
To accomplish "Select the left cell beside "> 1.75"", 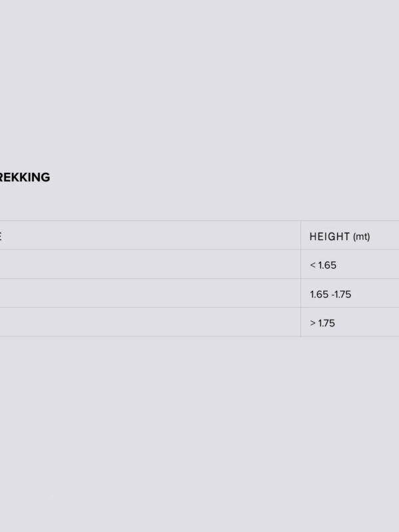I will click(150, 323).
